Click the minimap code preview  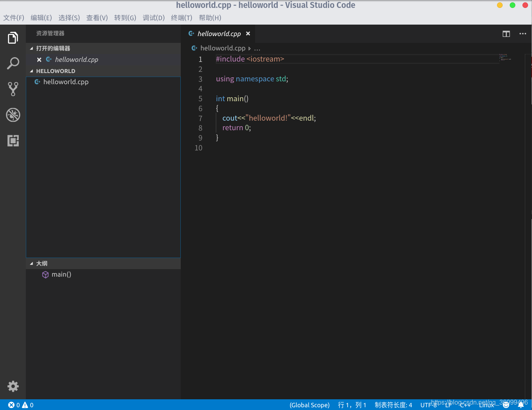[505, 58]
